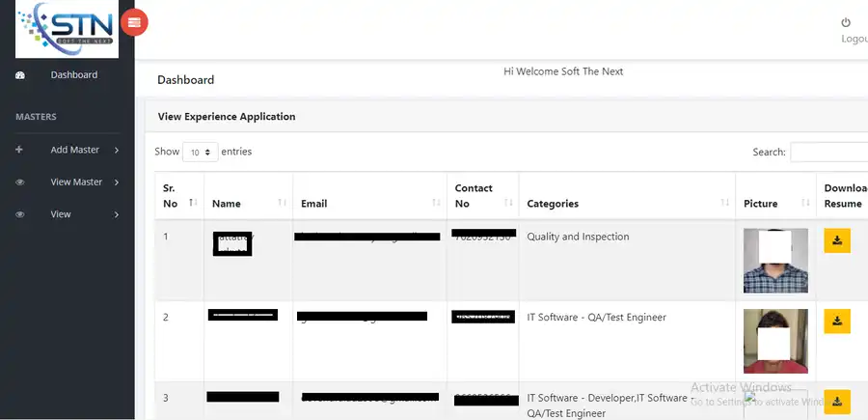Click the Logout power icon
The image size is (868, 420).
[846, 22]
